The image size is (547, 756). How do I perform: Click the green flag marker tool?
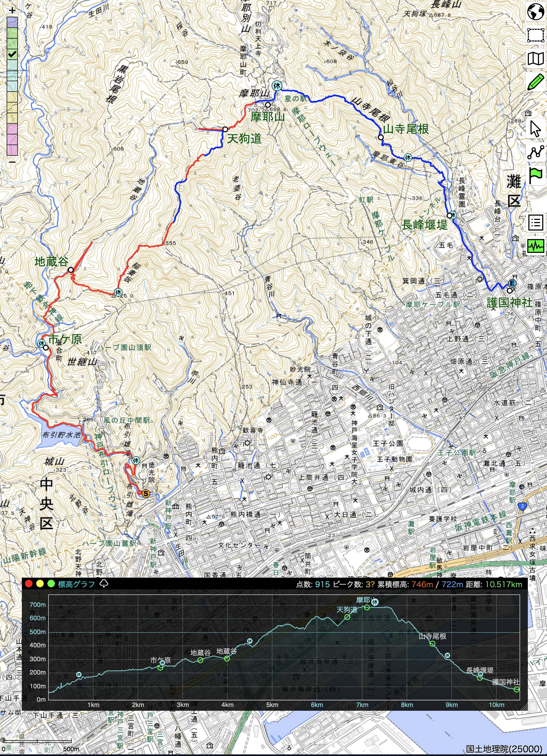(x=536, y=175)
